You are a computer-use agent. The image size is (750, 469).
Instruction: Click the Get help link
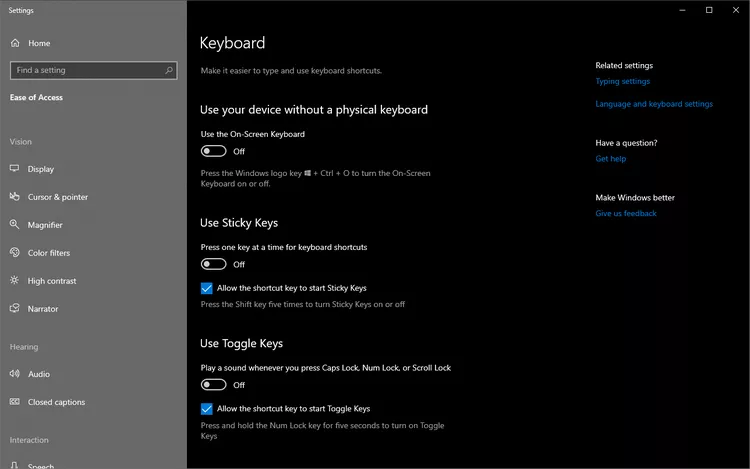pyautogui.click(x=610, y=159)
